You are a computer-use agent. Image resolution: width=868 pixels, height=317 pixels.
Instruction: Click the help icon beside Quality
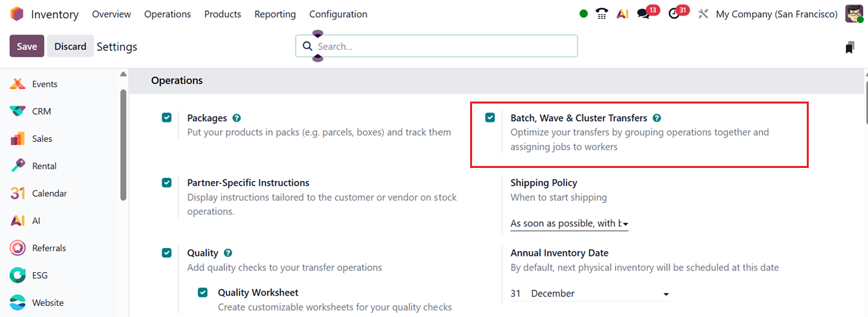click(x=228, y=253)
